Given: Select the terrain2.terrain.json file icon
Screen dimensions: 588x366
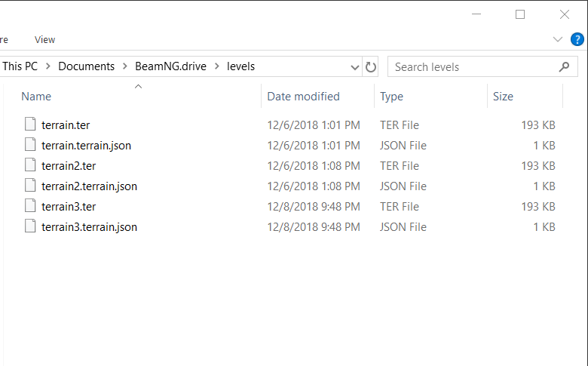Looking at the screenshot, I should click(30, 185).
